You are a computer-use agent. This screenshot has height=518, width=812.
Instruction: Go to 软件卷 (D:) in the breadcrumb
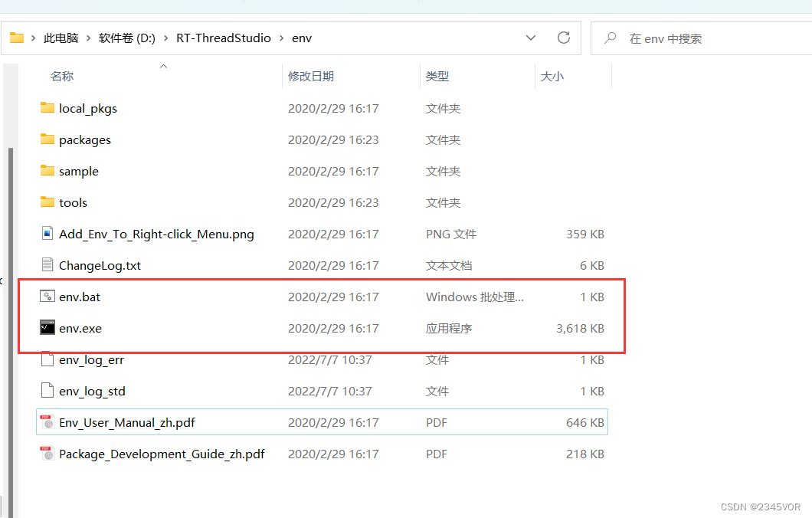(x=127, y=38)
